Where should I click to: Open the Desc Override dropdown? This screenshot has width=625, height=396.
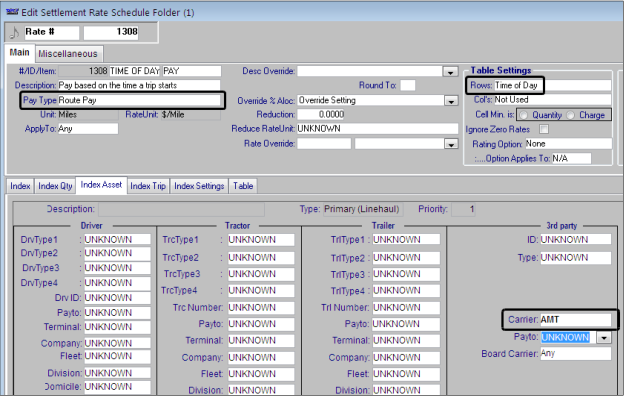click(450, 72)
